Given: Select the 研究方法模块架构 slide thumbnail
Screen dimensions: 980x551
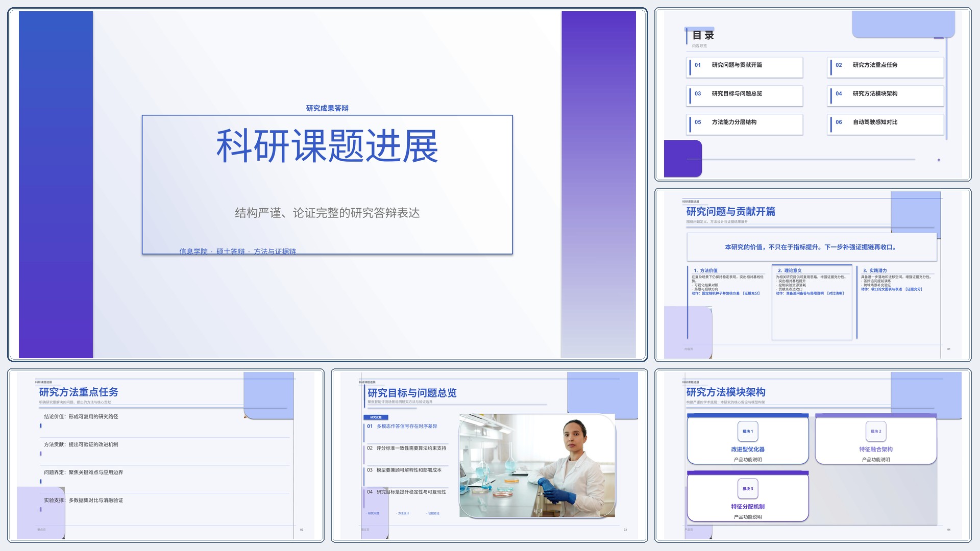Looking at the screenshot, I should pos(813,456).
